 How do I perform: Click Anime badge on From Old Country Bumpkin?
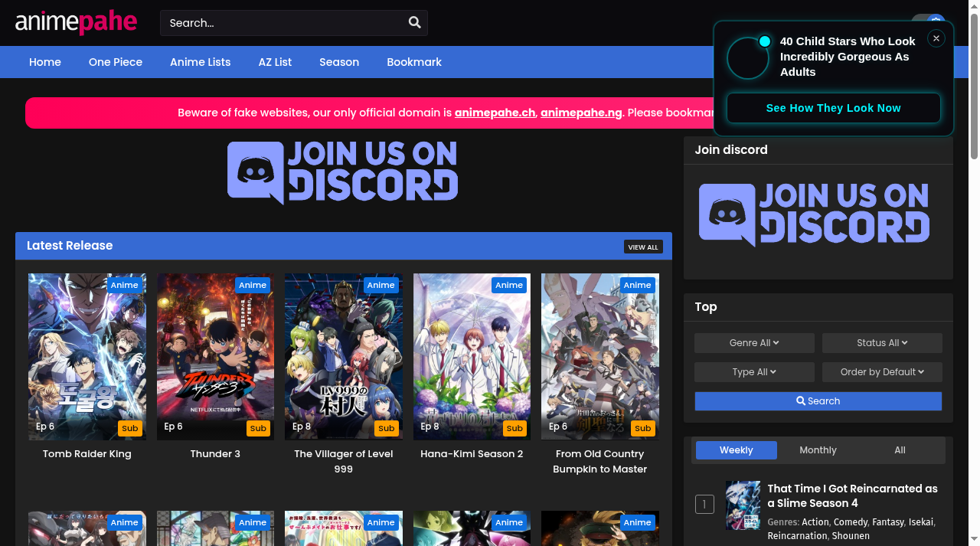point(637,285)
